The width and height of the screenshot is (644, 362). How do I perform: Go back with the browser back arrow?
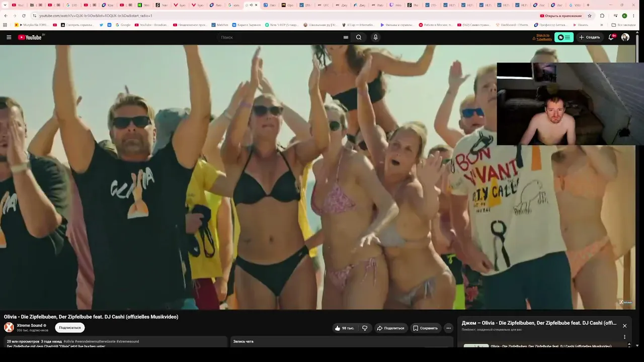(6, 16)
